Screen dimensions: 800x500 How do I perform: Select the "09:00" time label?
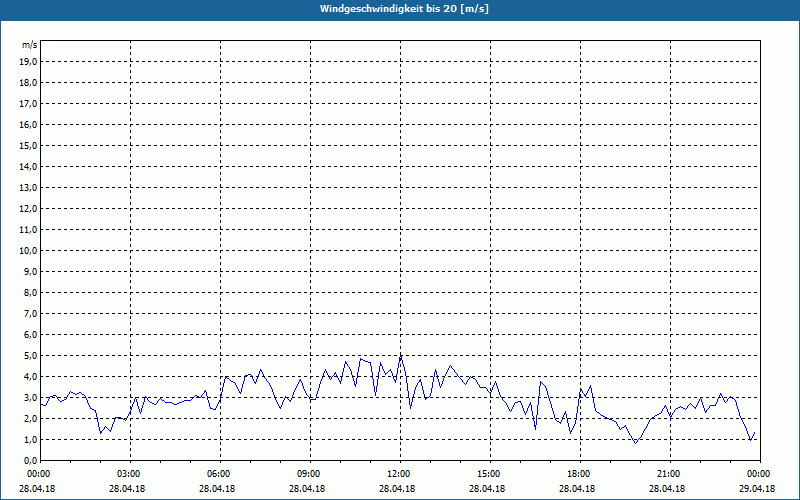[x=310, y=474]
